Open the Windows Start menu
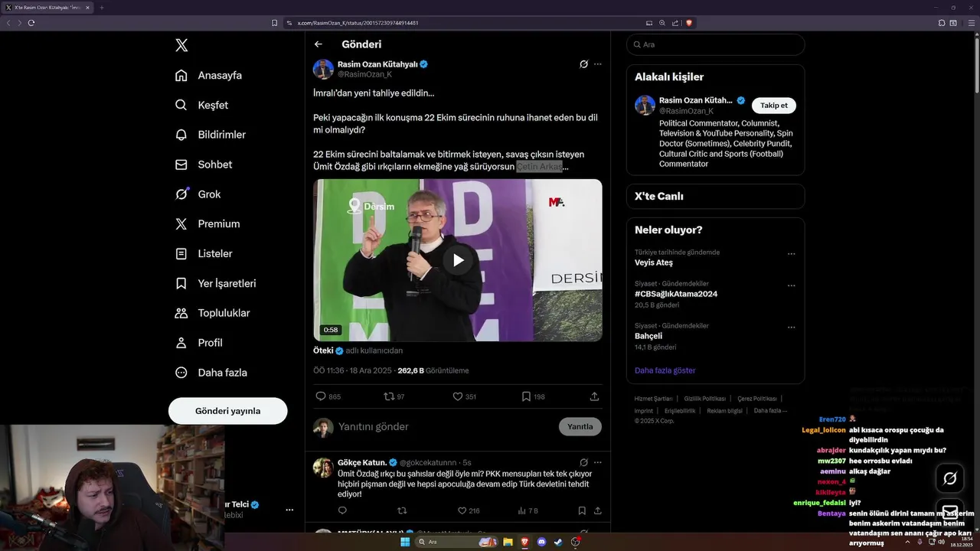The width and height of the screenshot is (980, 551). coord(405,542)
